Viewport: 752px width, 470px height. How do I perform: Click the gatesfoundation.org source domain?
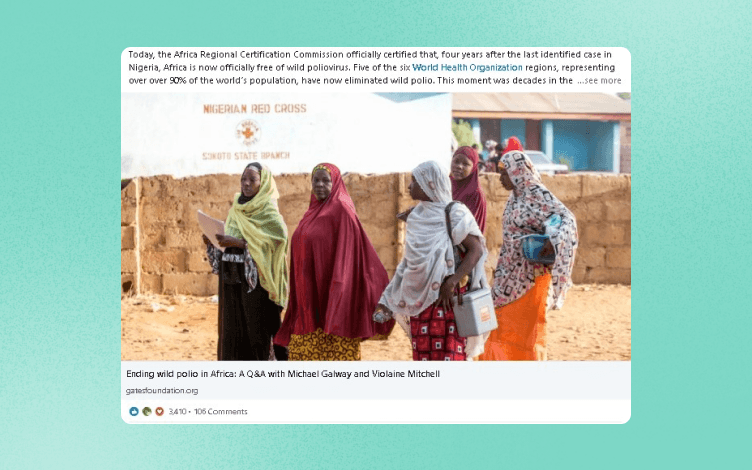point(162,390)
